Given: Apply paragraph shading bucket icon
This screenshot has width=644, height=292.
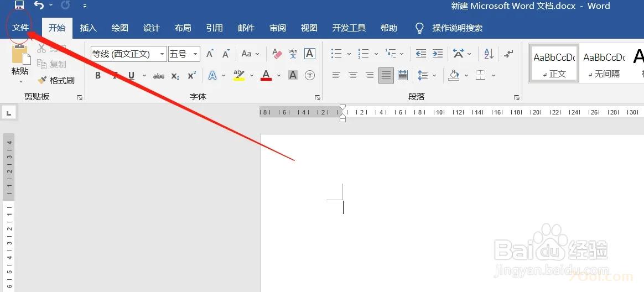Looking at the screenshot, I should click(x=454, y=76).
